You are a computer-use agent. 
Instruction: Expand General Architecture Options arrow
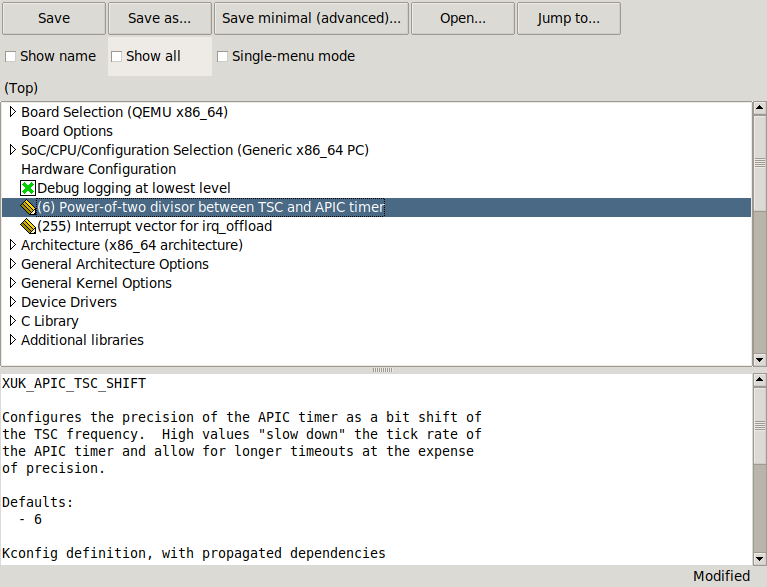[12, 264]
